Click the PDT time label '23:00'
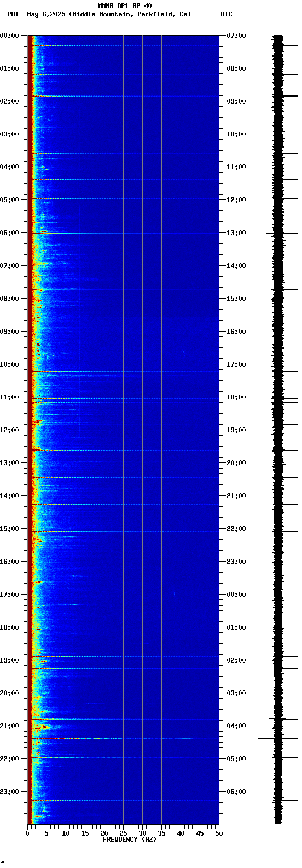 tap(9, 792)
